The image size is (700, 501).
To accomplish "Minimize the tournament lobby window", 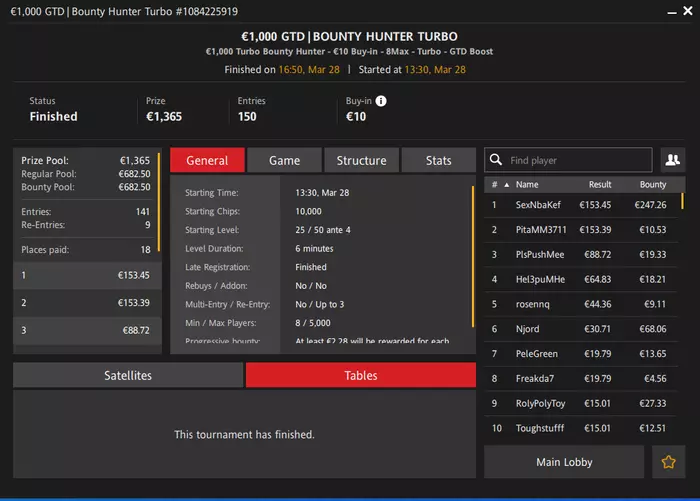I will [x=671, y=13].
